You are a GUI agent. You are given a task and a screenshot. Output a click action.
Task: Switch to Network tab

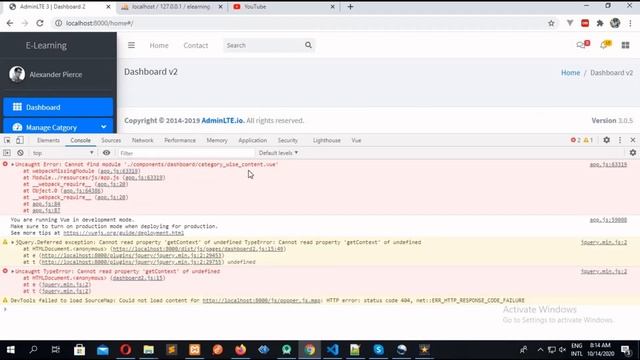[142, 140]
